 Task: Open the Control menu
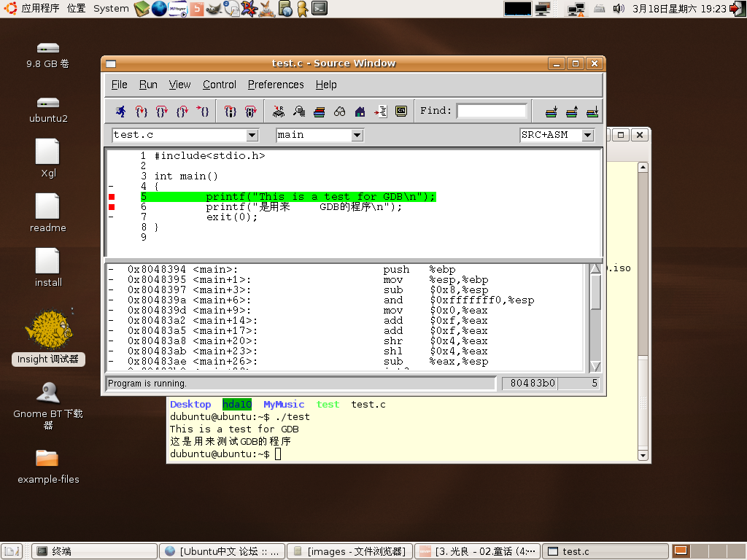[219, 85]
